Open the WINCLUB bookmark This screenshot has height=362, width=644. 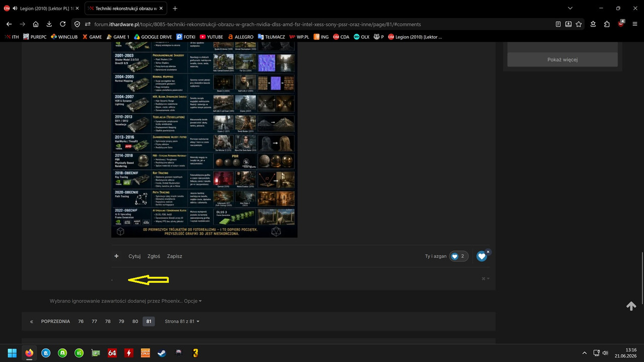pyautogui.click(x=64, y=37)
